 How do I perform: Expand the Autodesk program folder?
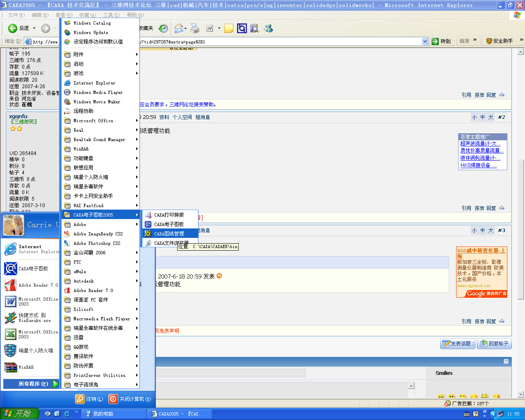pyautogui.click(x=100, y=281)
